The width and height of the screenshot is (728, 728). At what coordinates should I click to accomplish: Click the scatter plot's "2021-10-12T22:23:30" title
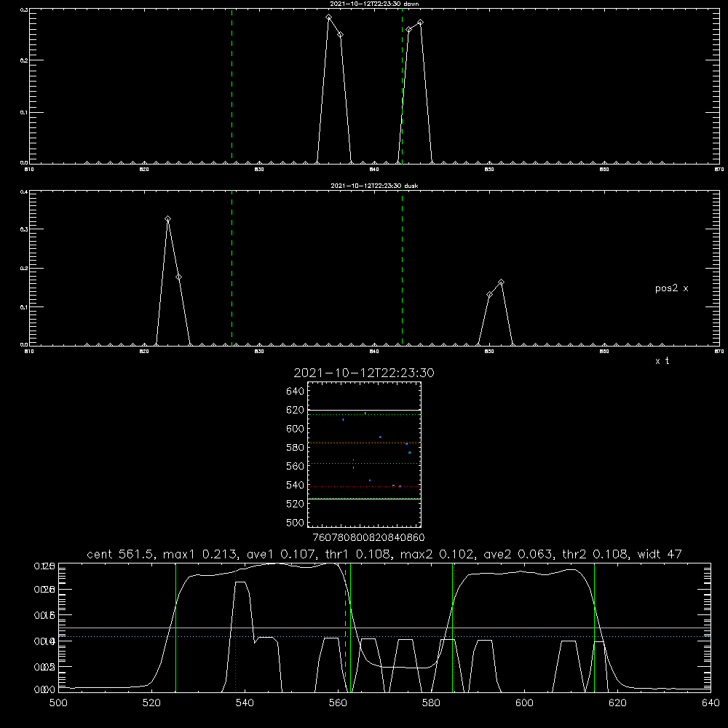(x=364, y=373)
